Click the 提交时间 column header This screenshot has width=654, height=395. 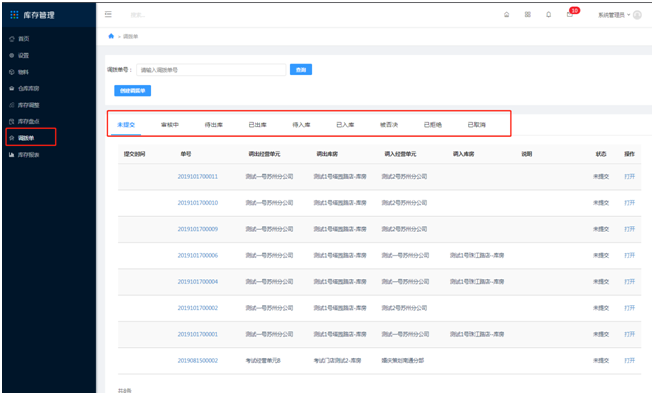click(134, 154)
